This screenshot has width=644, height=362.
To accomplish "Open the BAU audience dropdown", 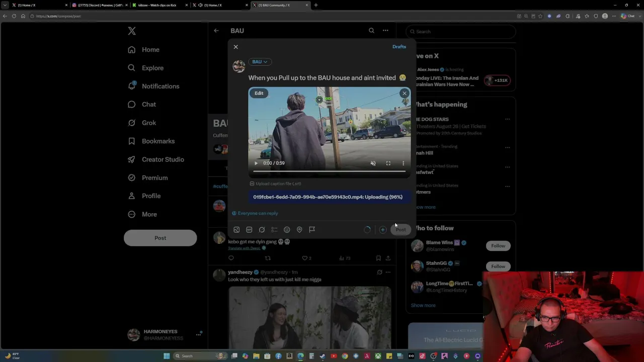I will pos(260,62).
